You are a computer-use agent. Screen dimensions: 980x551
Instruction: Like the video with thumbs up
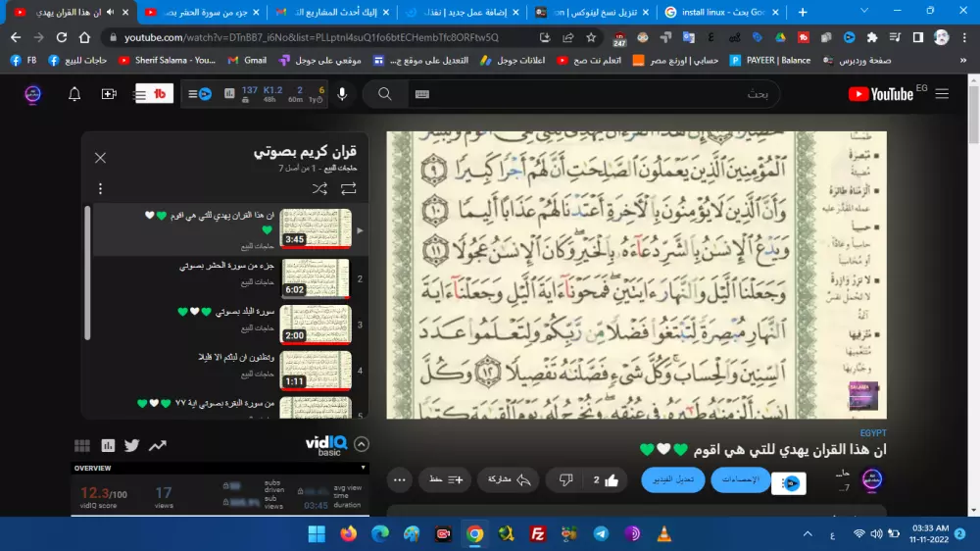pos(606,479)
